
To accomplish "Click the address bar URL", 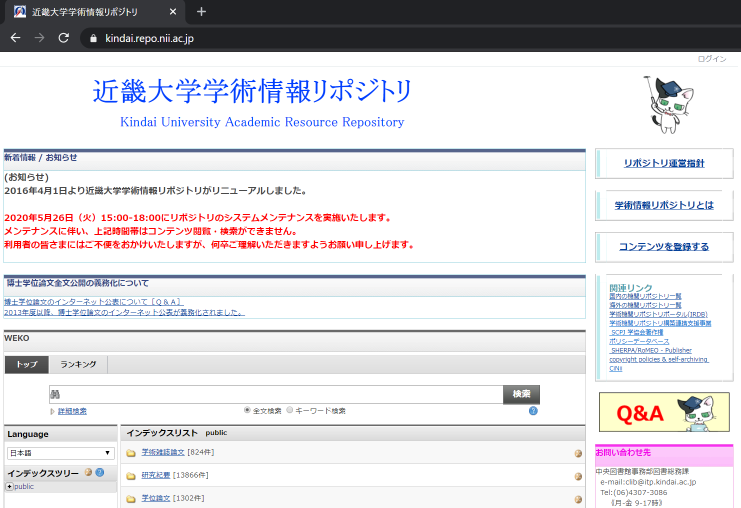I will coord(149,38).
